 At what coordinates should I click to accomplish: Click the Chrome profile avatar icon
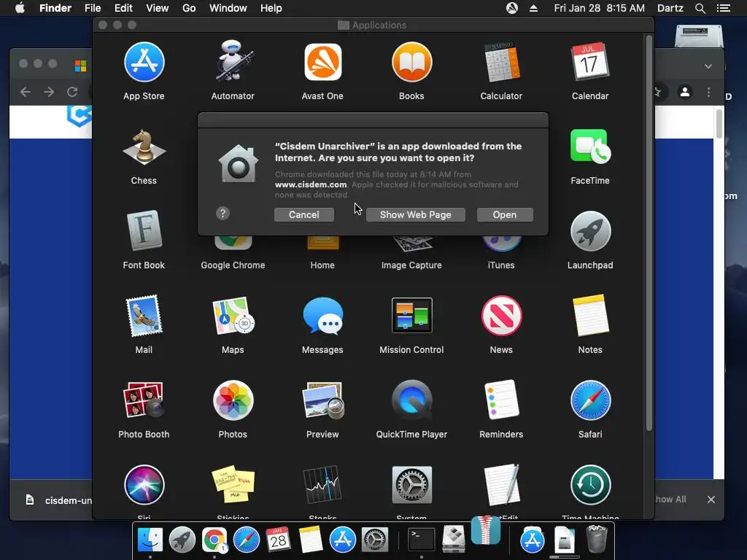pyautogui.click(x=684, y=92)
